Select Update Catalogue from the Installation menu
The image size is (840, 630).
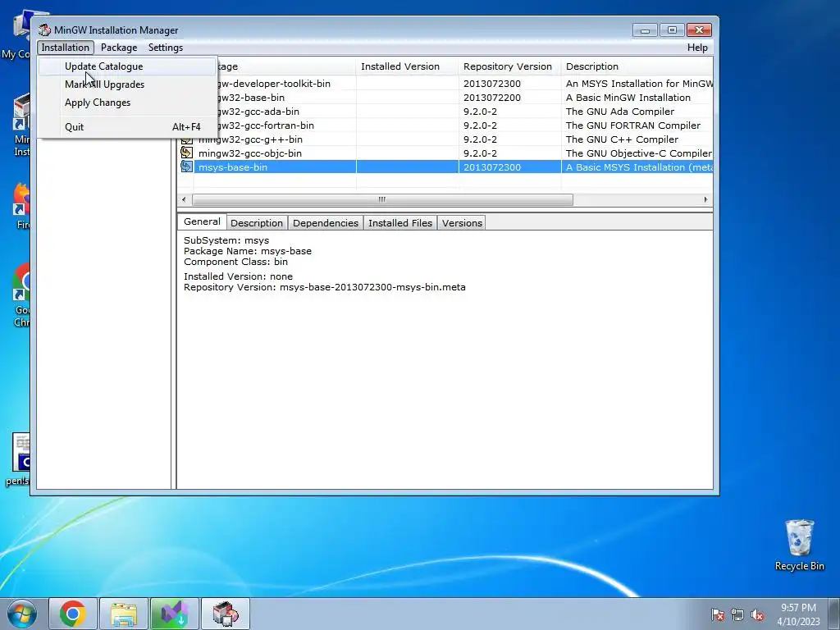click(127, 66)
